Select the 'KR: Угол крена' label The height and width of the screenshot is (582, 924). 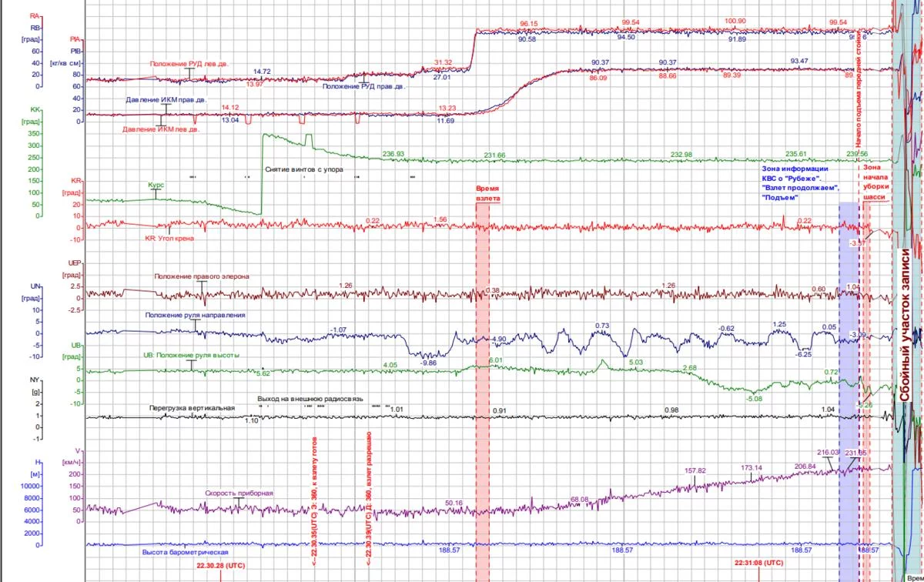169,239
